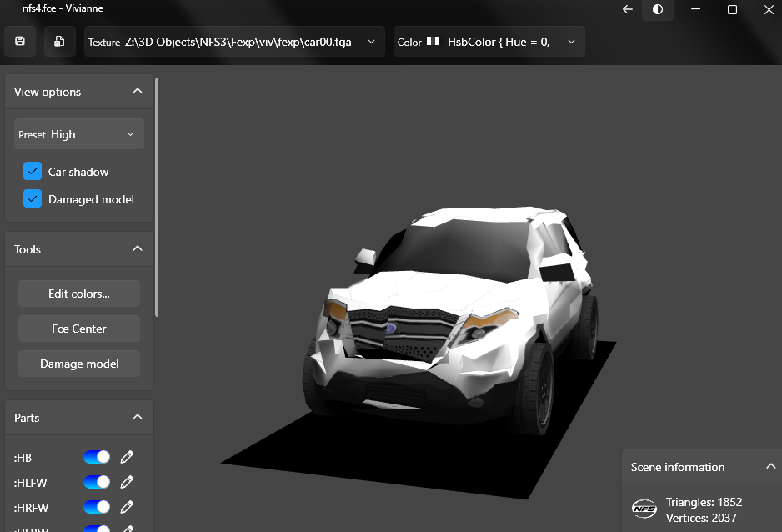Minimize the Vivianne window
782x532 pixels.
pyautogui.click(x=696, y=9)
